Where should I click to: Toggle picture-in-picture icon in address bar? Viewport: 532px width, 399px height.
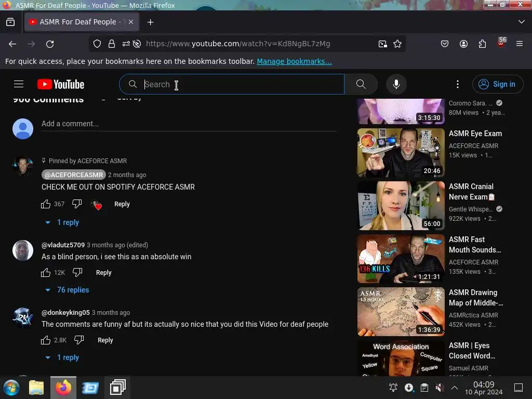383,44
